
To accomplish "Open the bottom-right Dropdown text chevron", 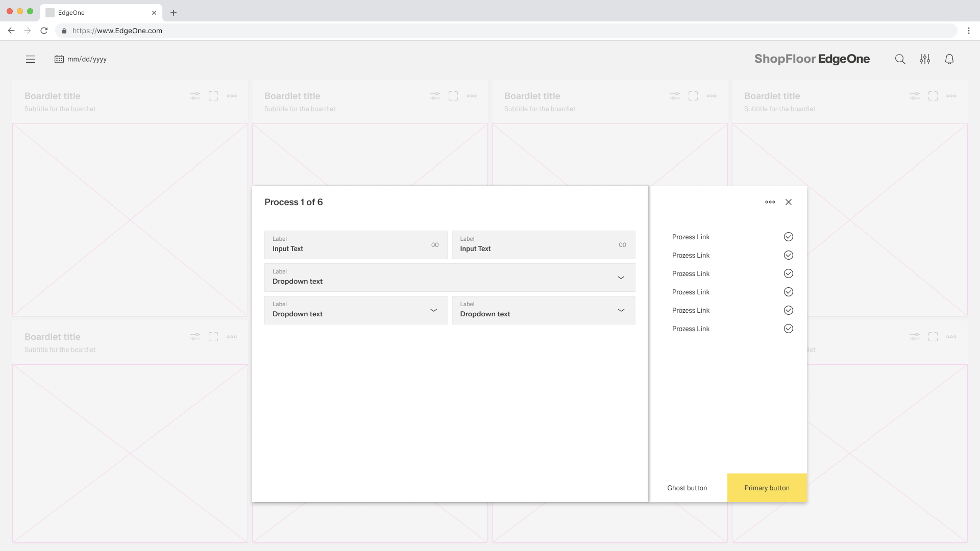I will coord(621,310).
